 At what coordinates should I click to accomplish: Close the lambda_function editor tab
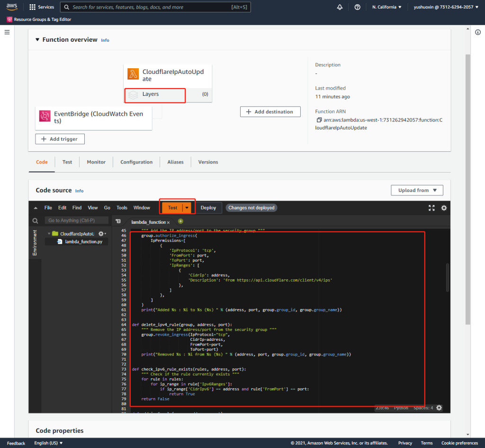coord(168,222)
